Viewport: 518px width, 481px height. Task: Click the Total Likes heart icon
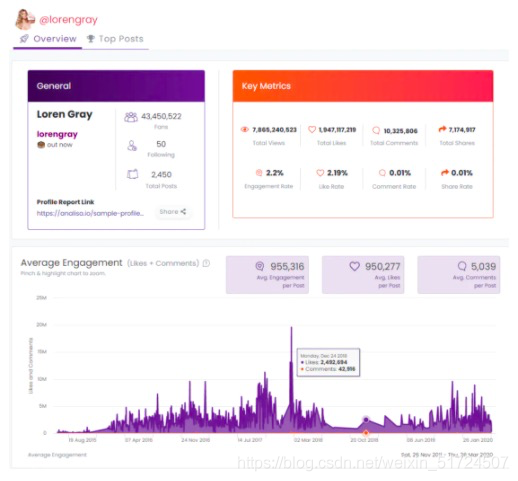pos(312,129)
